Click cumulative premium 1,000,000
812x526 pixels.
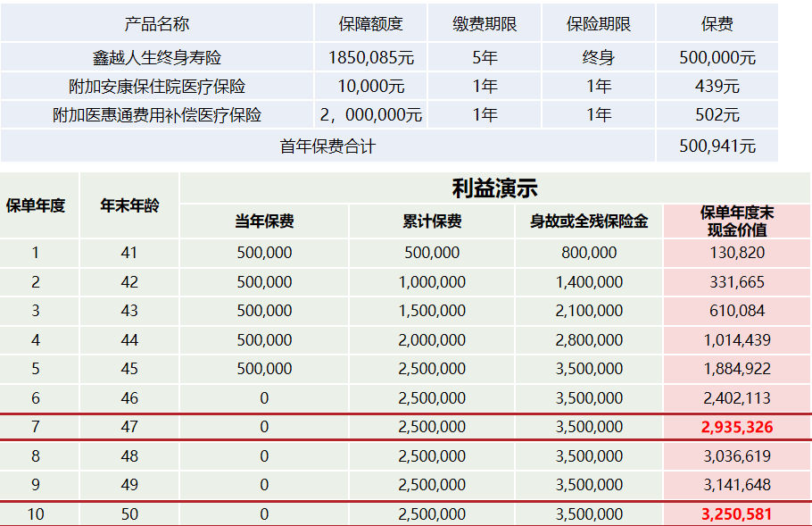[432, 282]
